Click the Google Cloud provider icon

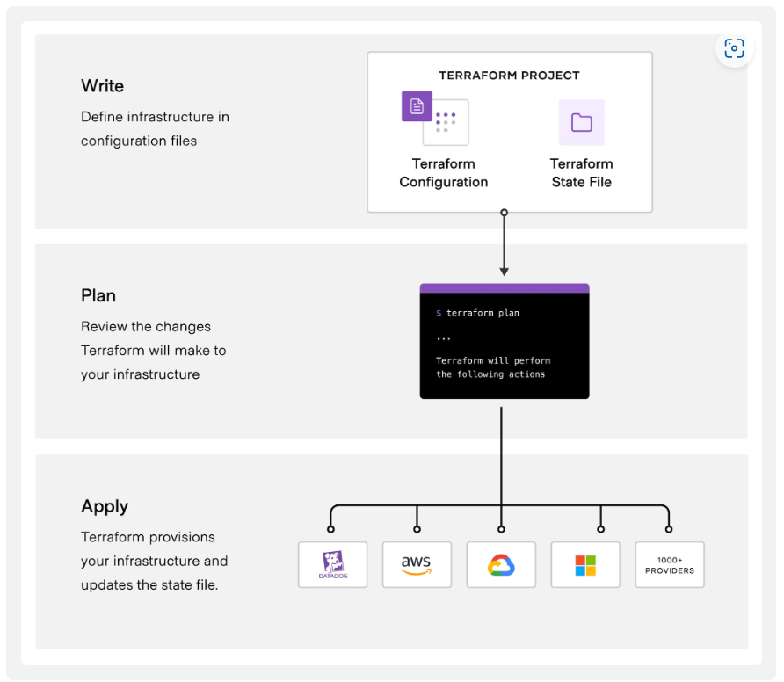pos(501,564)
